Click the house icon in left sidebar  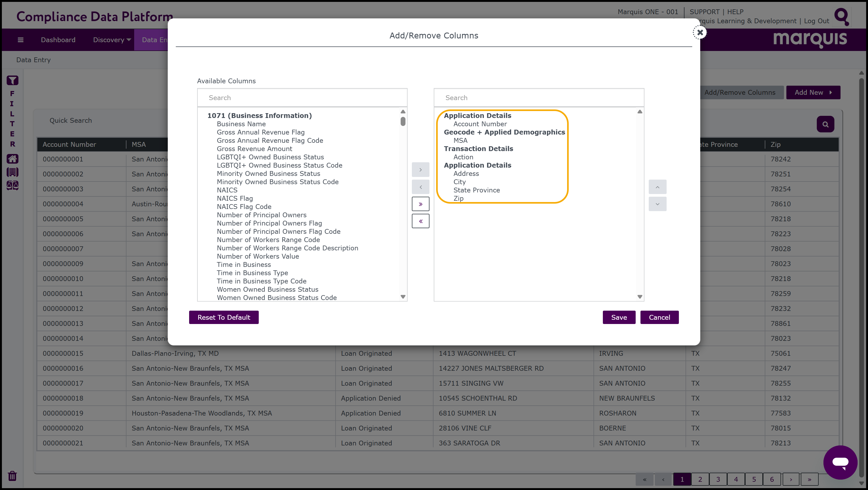(x=13, y=159)
